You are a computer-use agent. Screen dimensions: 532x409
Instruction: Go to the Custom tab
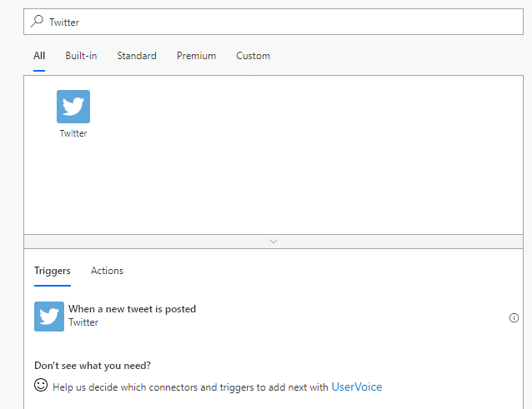253,56
